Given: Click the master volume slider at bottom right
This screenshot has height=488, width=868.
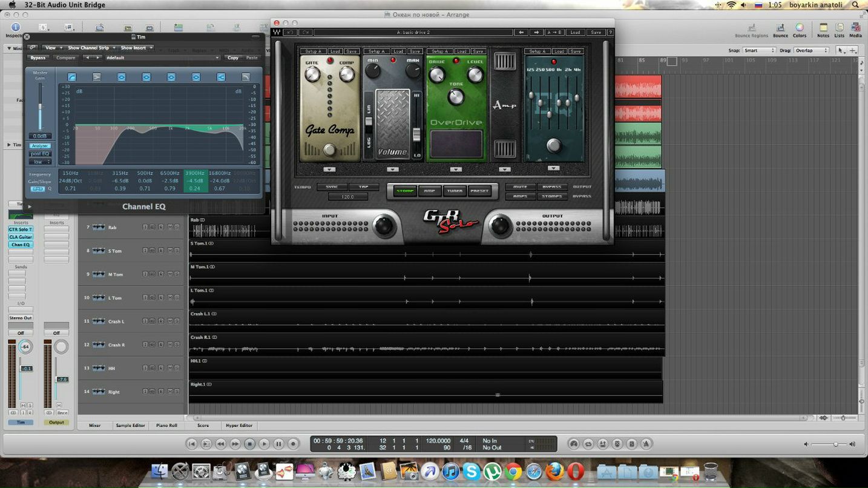Looking at the screenshot, I should [x=835, y=444].
